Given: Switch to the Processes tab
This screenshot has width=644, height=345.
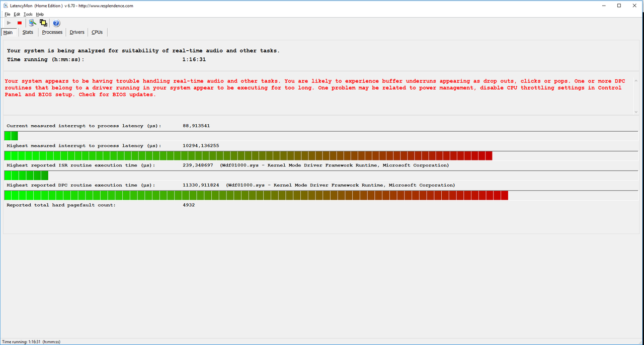Looking at the screenshot, I should (52, 32).
